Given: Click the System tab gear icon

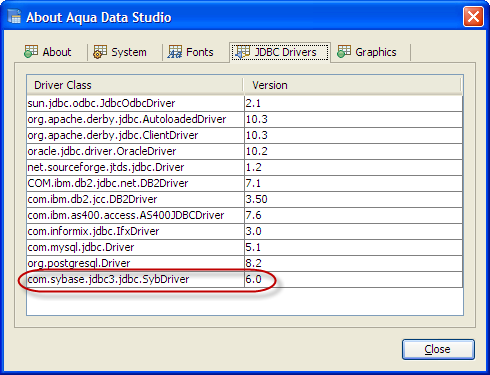Looking at the screenshot, I should coord(100,52).
